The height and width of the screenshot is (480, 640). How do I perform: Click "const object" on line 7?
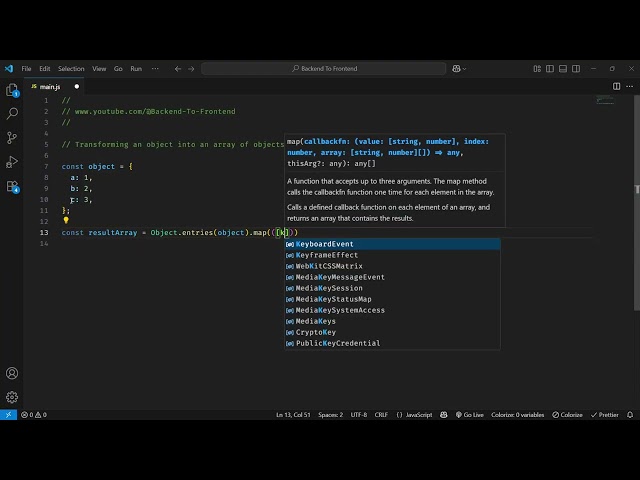point(88,167)
